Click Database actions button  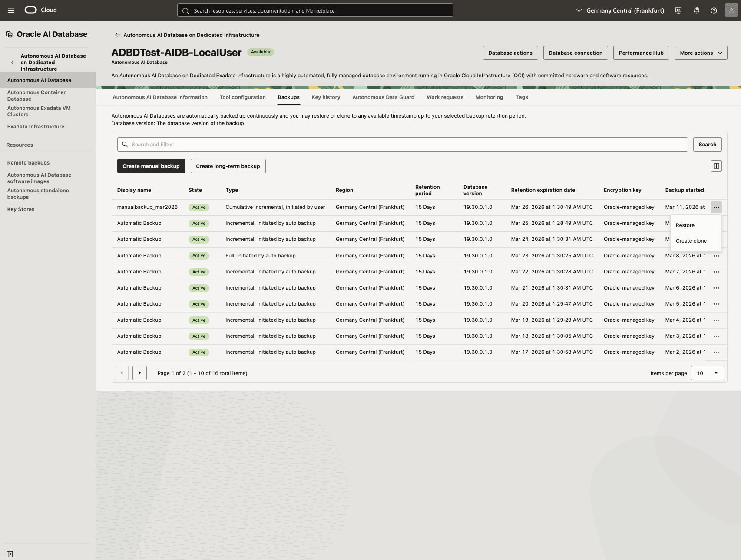point(510,53)
